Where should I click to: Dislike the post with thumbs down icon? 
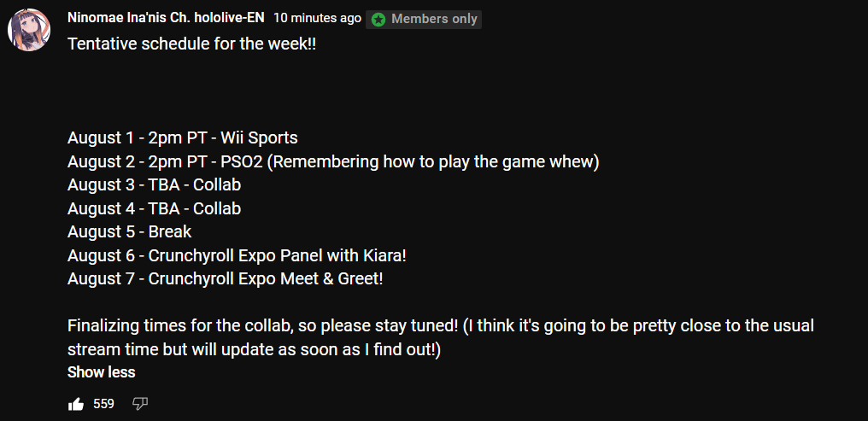140,405
